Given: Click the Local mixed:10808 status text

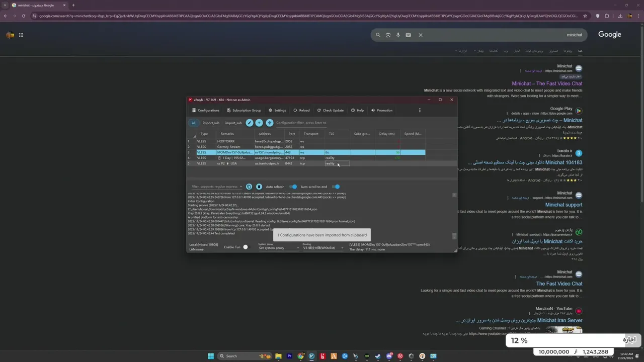Looking at the screenshot, I should [x=204, y=244].
